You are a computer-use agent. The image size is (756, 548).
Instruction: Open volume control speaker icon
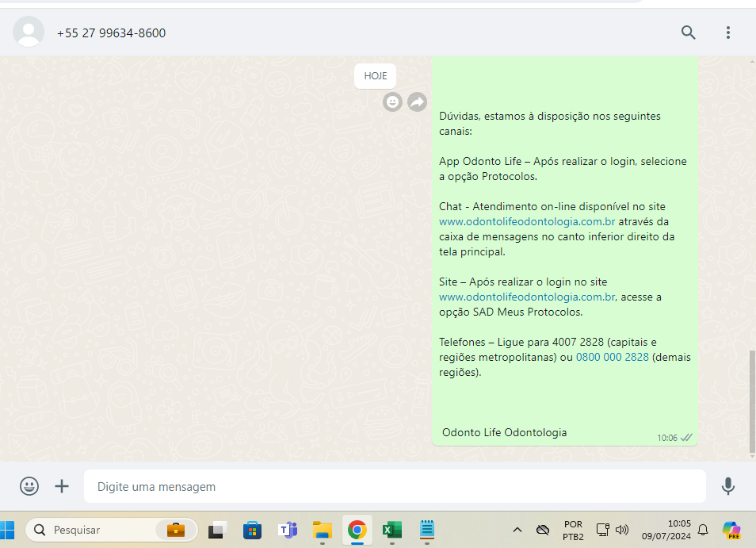point(622,530)
